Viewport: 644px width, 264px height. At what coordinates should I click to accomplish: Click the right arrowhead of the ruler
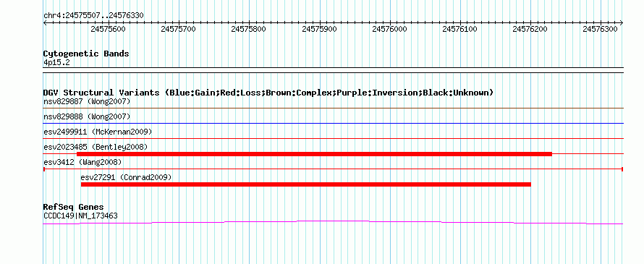(x=622, y=23)
